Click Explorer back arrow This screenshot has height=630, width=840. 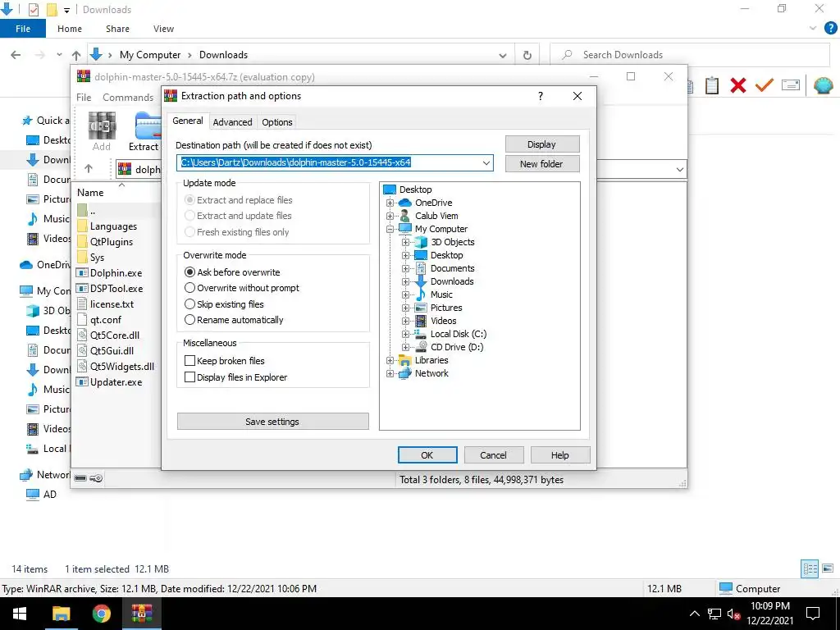tap(16, 55)
